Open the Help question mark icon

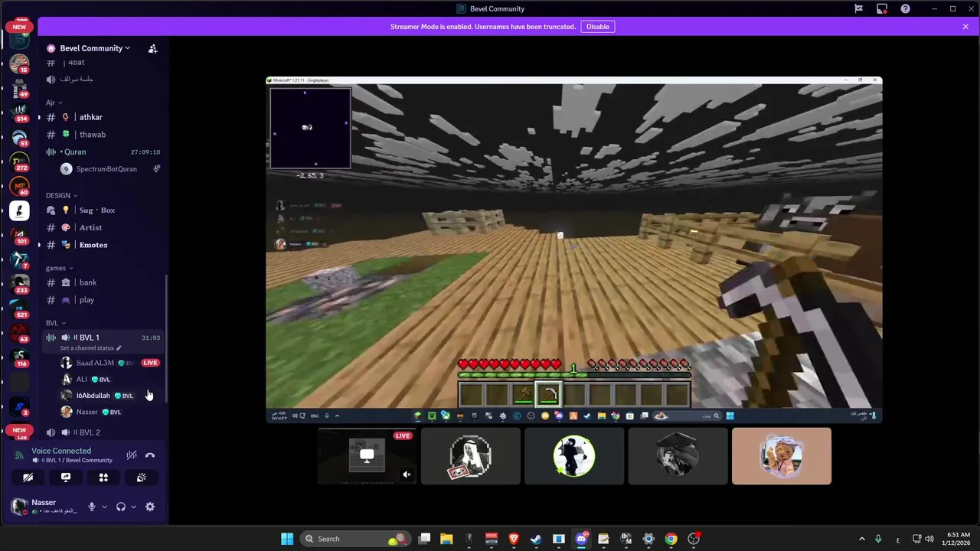pyautogui.click(x=906, y=8)
